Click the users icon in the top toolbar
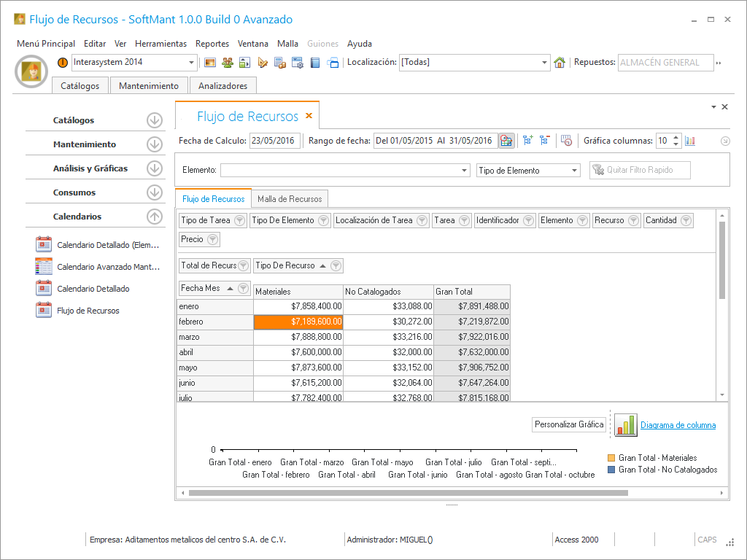Image resolution: width=747 pixels, height=560 pixels. pos(228,63)
